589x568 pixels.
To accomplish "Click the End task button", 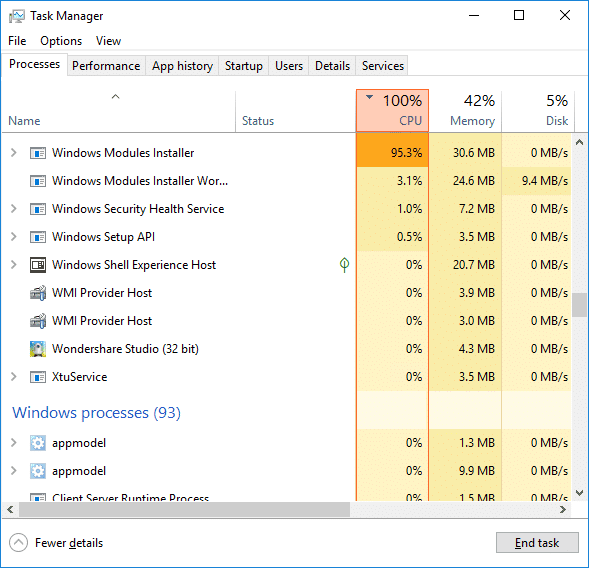I will [537, 543].
